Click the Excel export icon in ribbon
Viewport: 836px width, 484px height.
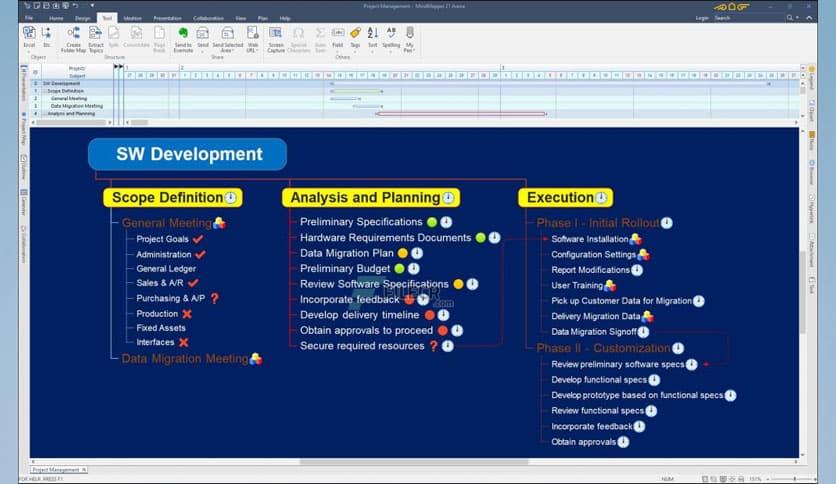29,34
